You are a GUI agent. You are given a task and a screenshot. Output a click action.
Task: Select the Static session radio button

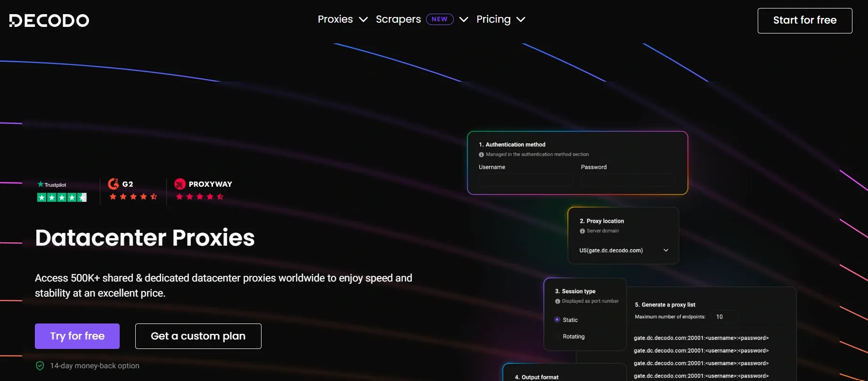[557, 320]
